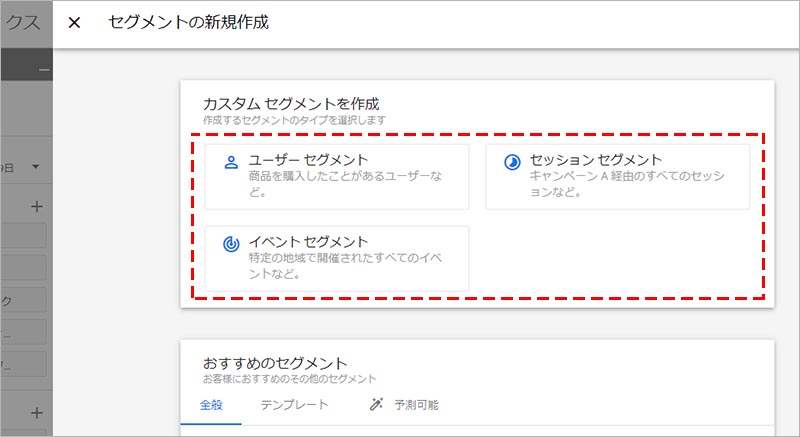The width and height of the screenshot is (800, 437).
Task: Click the magic wand icon beside 予測可能
Action: click(x=377, y=405)
